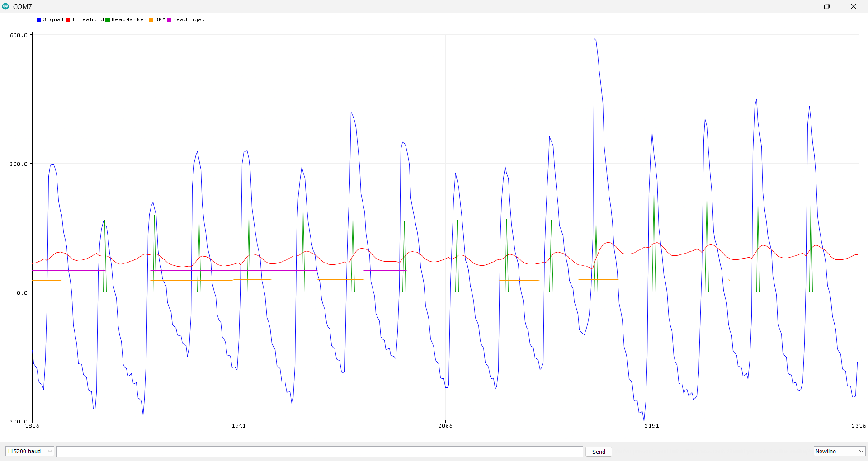Minimize the COM7 plotter window
Screen dimensions: 868x461
(x=801, y=6)
